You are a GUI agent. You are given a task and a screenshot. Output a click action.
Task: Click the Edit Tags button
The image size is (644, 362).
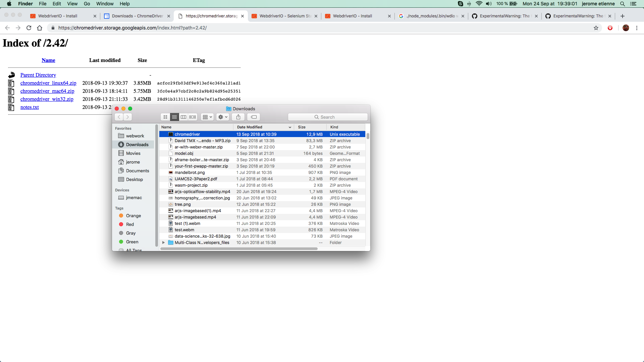pos(254,117)
